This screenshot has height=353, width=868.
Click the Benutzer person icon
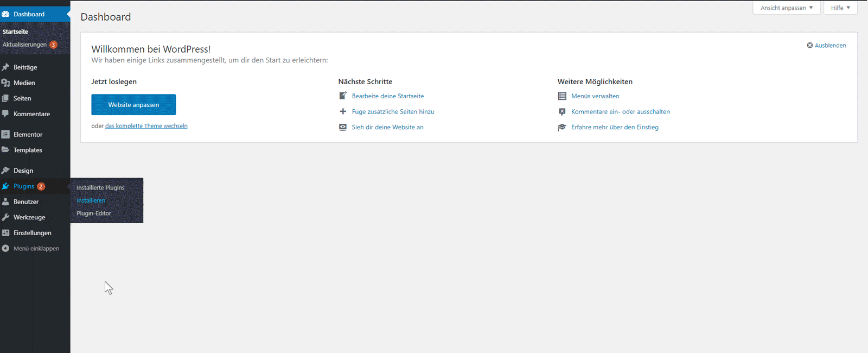click(5, 201)
